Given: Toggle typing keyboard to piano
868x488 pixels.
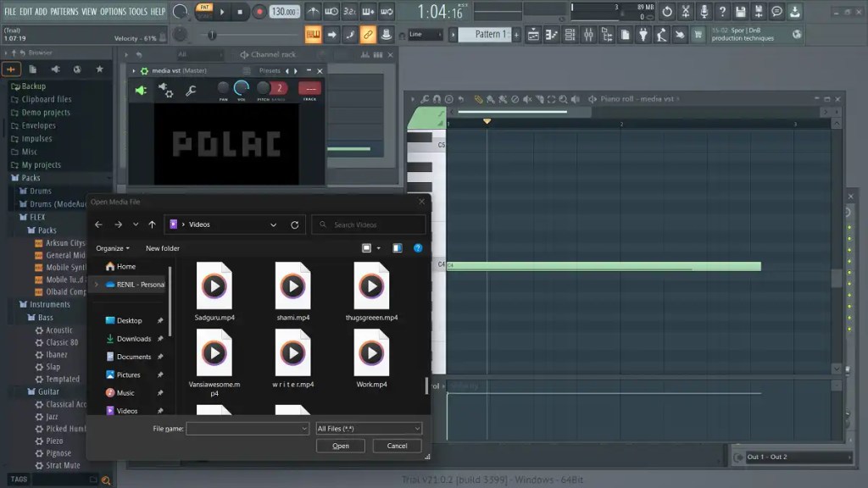Looking at the screenshot, I should tap(313, 34).
